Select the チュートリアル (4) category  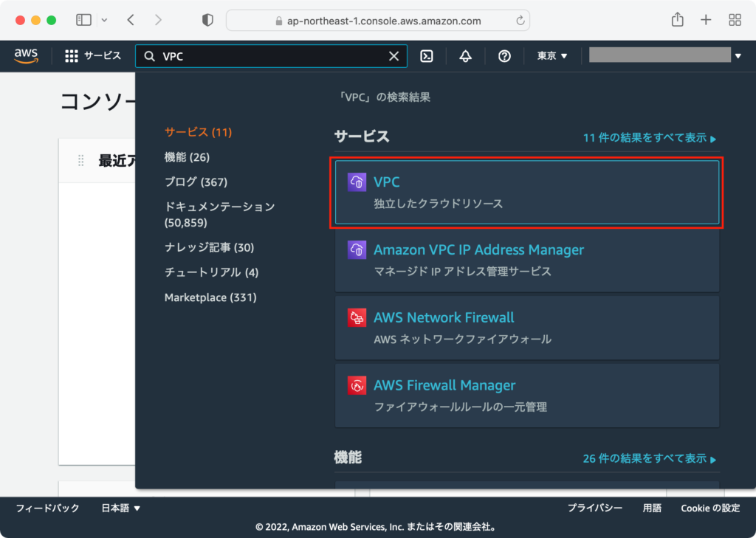[212, 272]
